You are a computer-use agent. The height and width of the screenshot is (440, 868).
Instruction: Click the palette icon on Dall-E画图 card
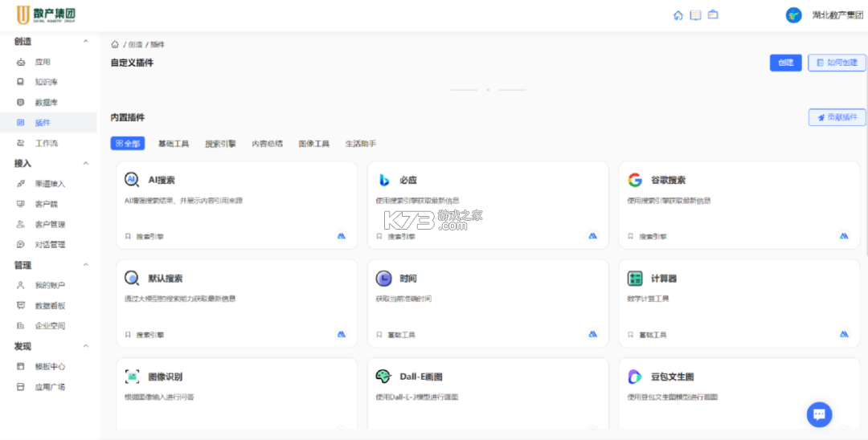pos(383,377)
